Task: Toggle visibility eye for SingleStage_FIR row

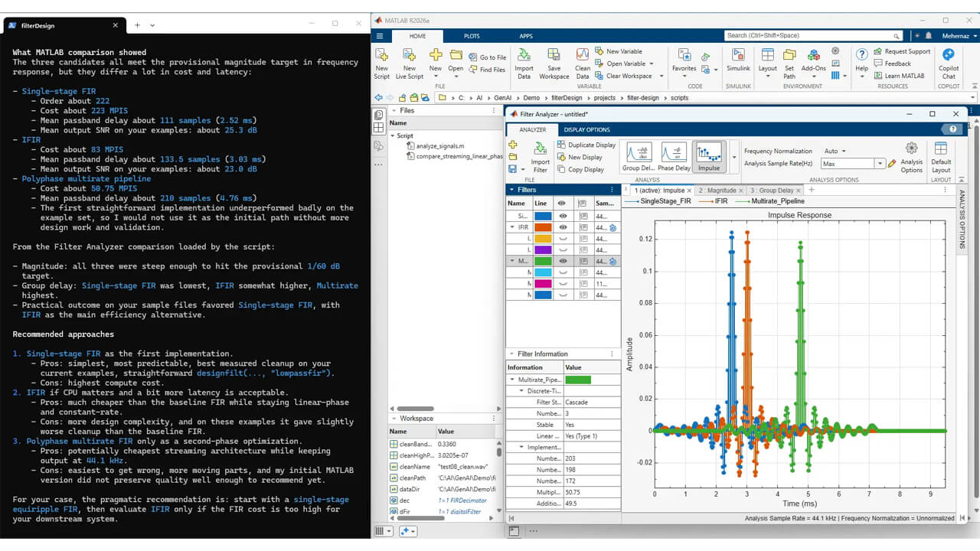Action: tap(563, 217)
